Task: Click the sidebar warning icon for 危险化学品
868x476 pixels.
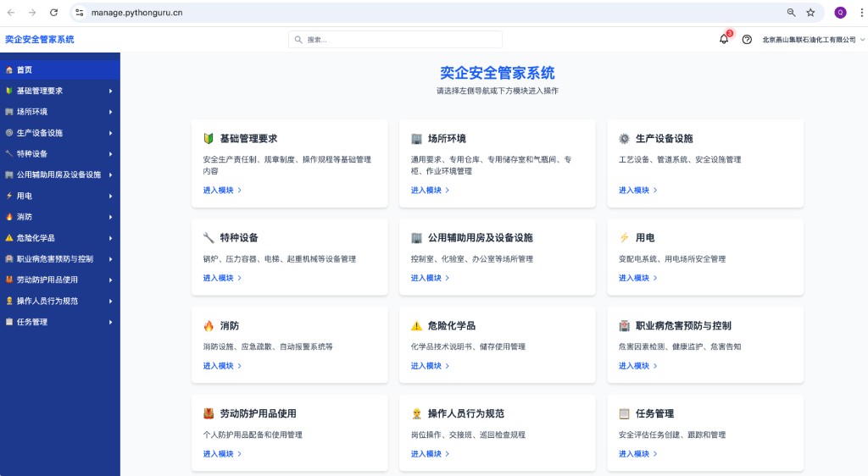Action: [8, 238]
